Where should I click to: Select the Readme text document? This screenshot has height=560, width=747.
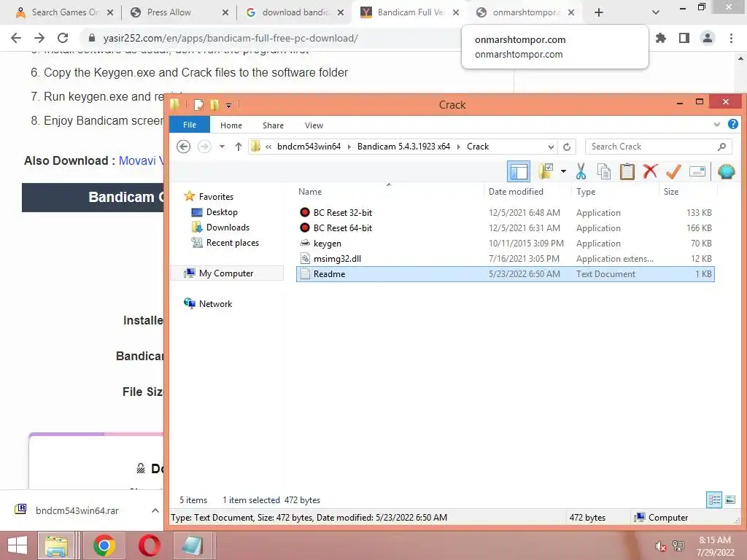coord(505,274)
